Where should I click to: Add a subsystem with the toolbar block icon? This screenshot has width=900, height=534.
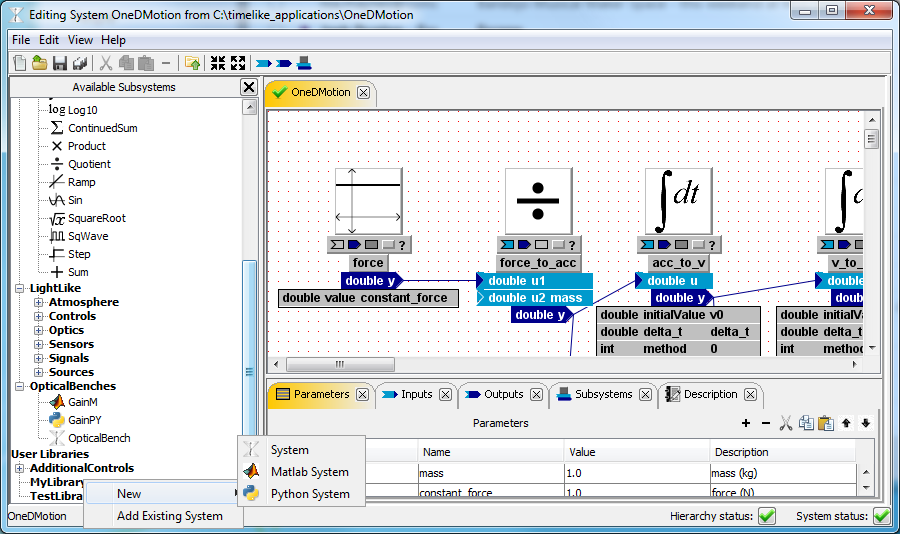click(x=304, y=63)
